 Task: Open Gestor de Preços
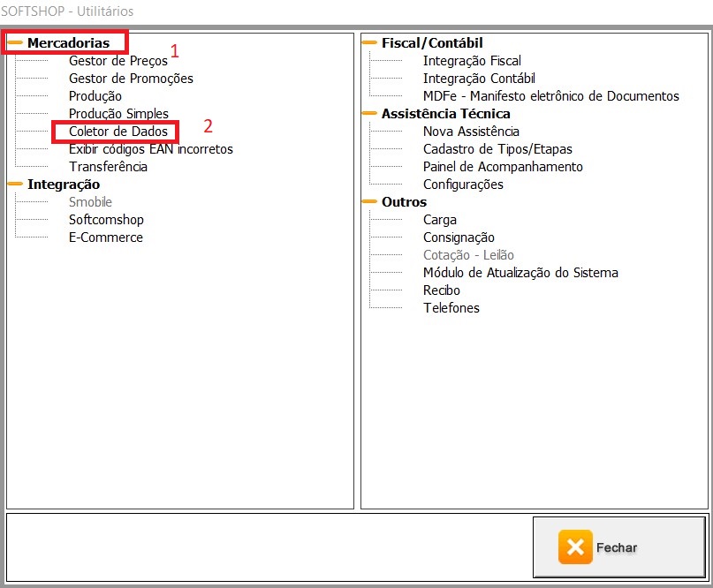click(118, 61)
